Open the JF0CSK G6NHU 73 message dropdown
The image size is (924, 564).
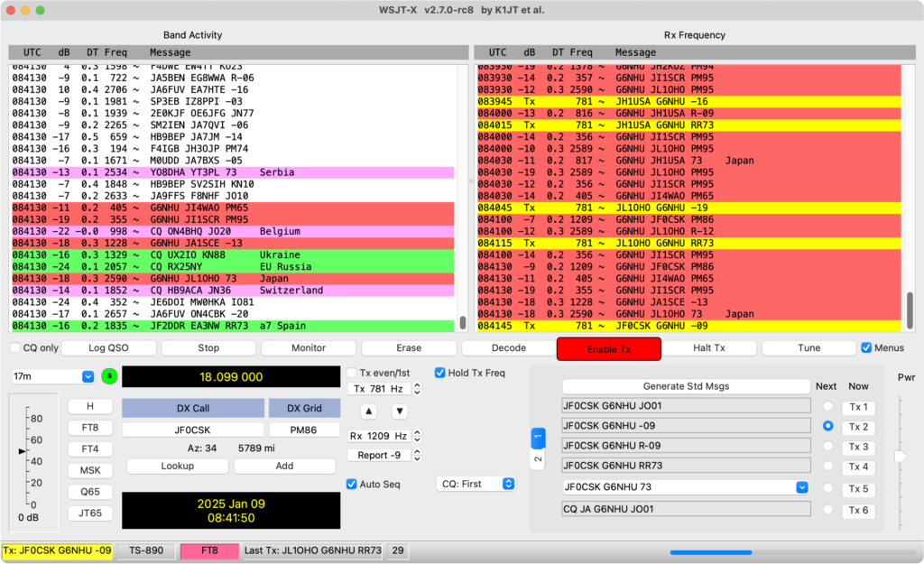(x=801, y=487)
